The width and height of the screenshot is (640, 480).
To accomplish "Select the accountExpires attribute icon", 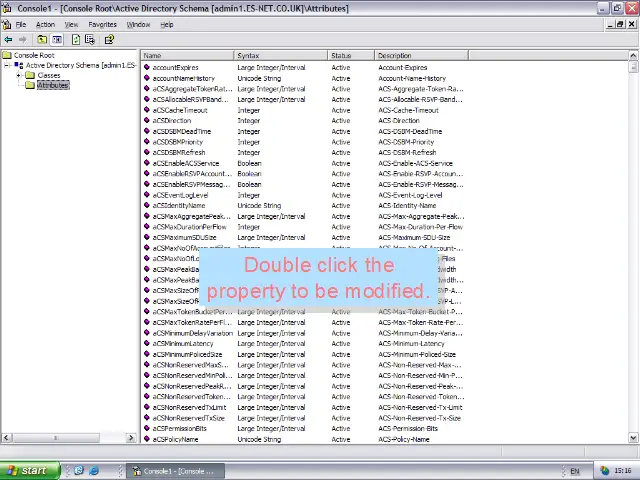I will tap(147, 67).
